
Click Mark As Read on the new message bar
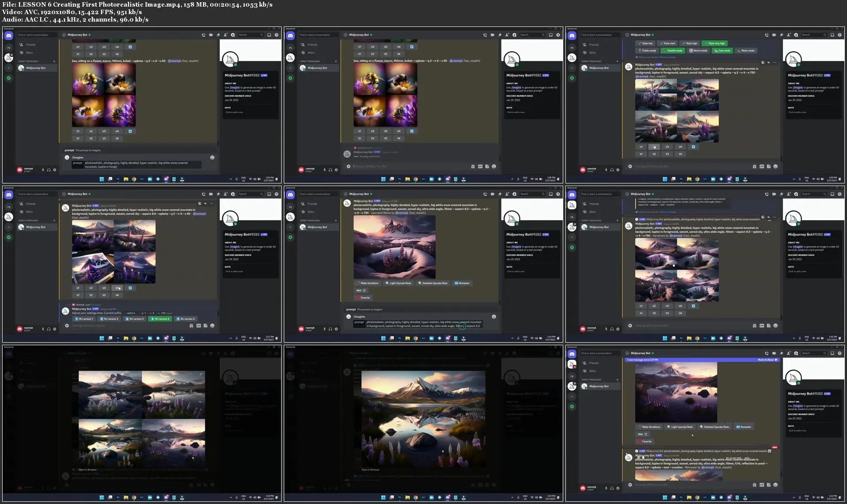[x=768, y=360]
